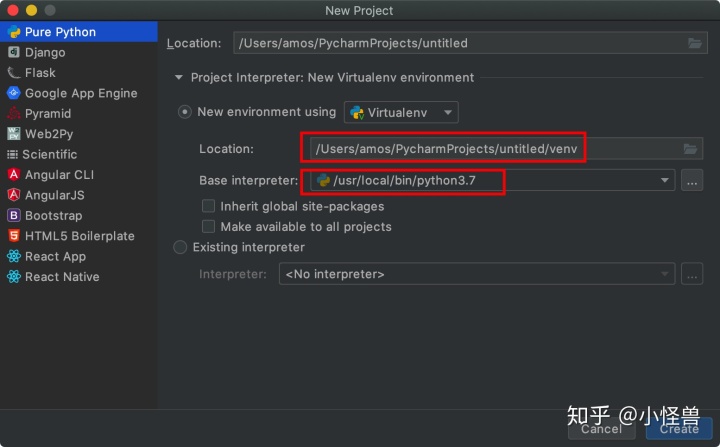Select New environment using radio button
This screenshot has width=720, height=447.
185,112
